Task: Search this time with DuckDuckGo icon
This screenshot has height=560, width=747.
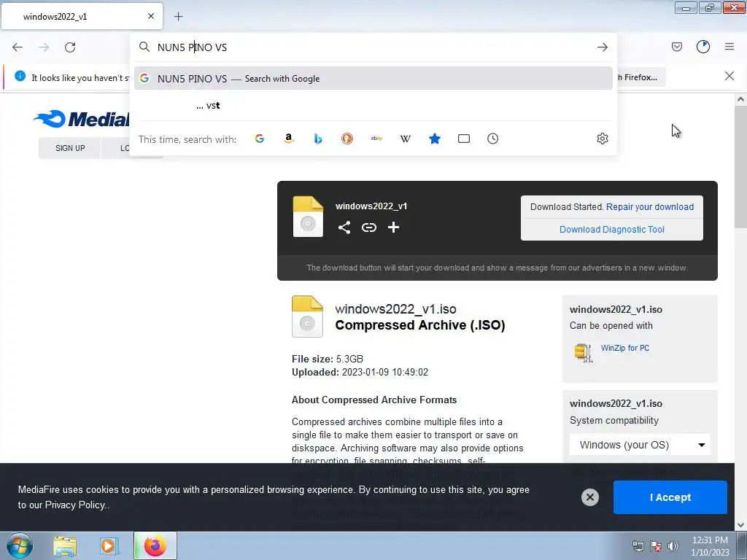Action: click(x=347, y=139)
